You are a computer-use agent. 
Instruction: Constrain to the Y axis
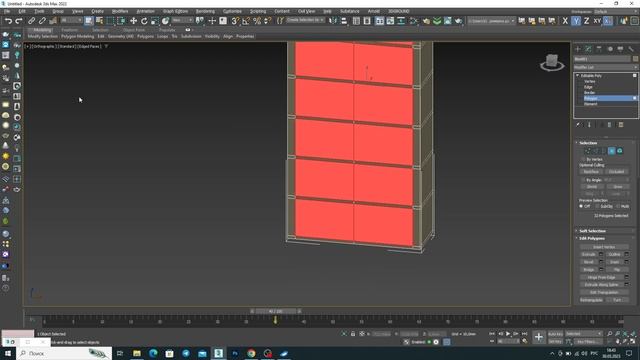(576, 21)
